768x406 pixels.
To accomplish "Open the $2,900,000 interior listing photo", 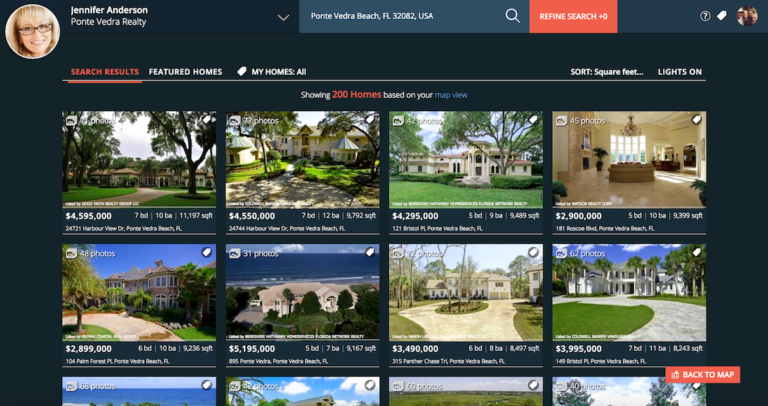I will [629, 159].
